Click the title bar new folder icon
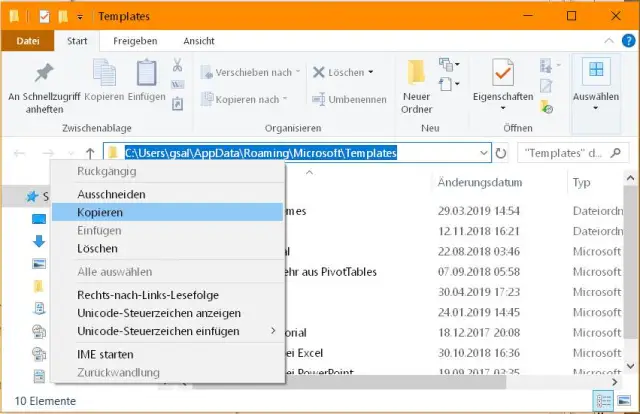 pos(62,16)
